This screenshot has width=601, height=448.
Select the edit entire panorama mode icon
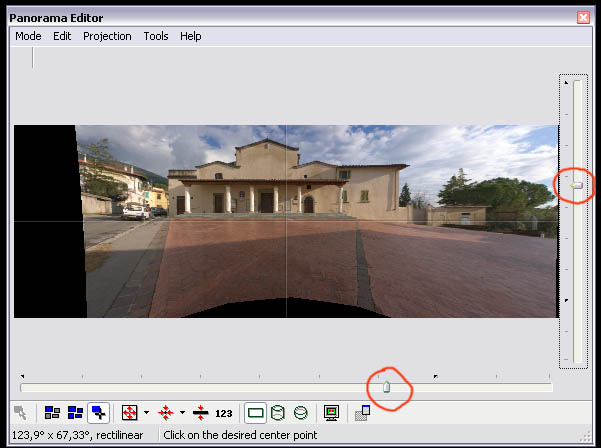pyautogui.click(x=75, y=413)
